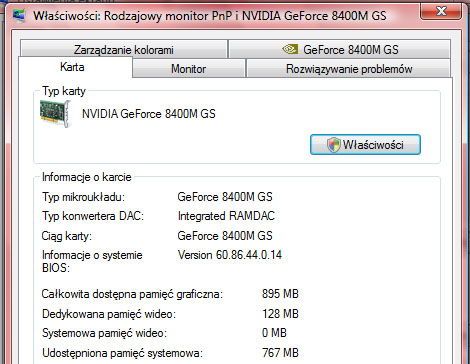Click Systemowa pamięć wideo label
This screenshot has height=364, width=470.
[x=104, y=333]
